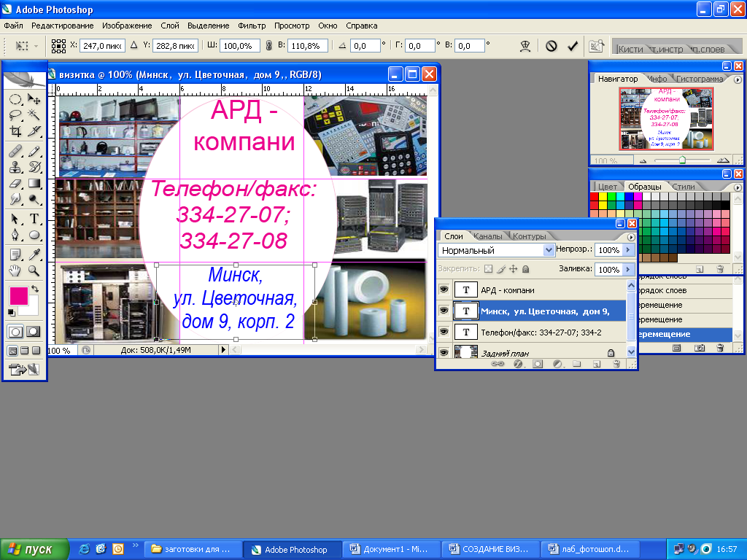Switch to the 'Каналы' tab
This screenshot has width=747, height=560.
click(x=488, y=236)
